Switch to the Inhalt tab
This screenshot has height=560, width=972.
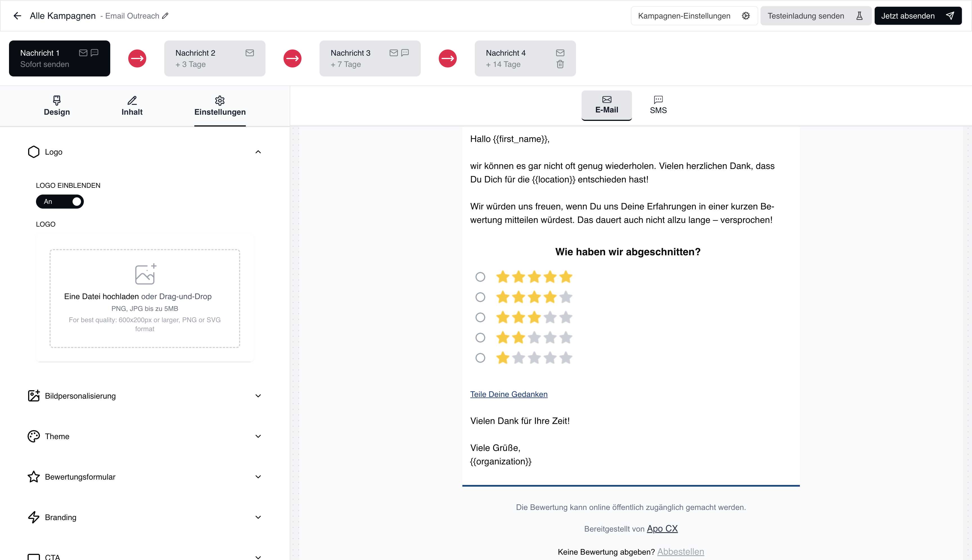click(x=132, y=106)
